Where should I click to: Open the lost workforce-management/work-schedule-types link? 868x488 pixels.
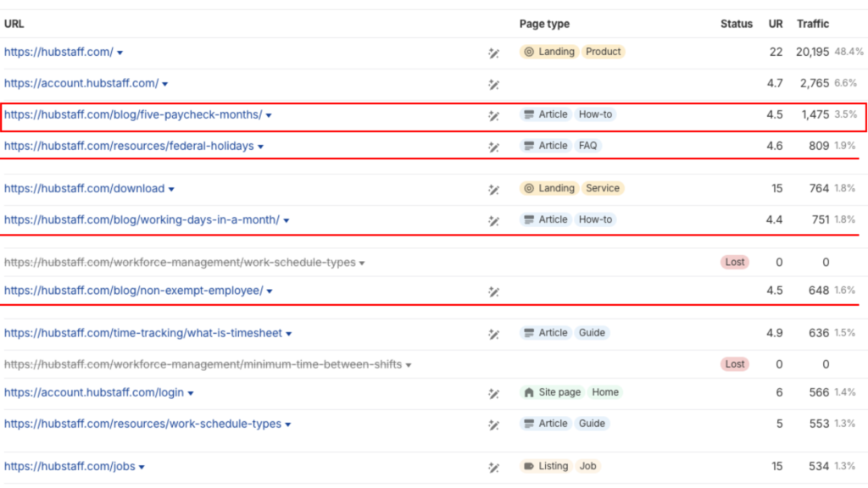(180, 263)
